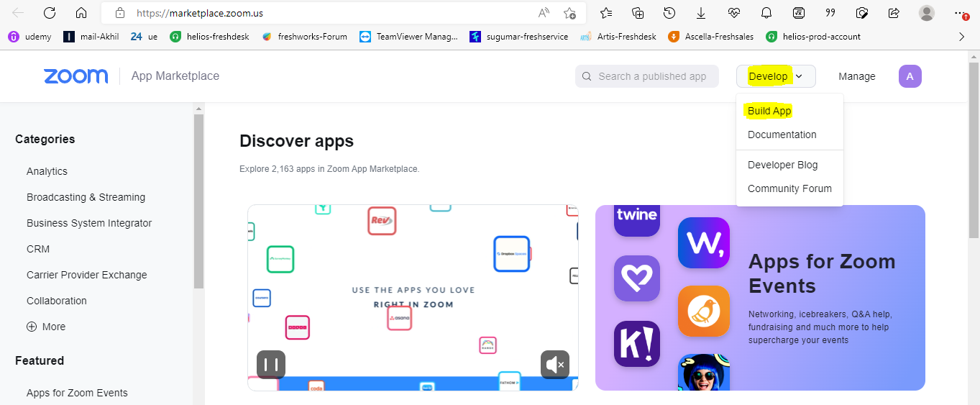The image size is (980, 405).
Task: Open Math Solver toolbar icon
Action: point(798,13)
